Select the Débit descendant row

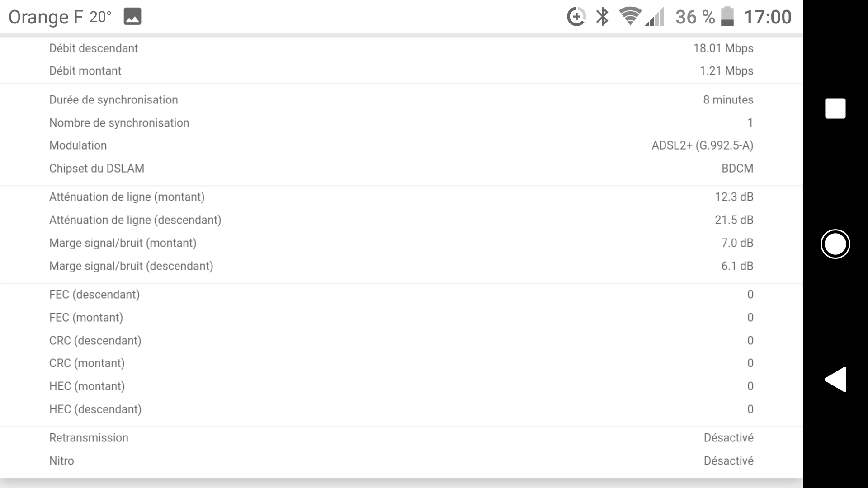pos(401,48)
